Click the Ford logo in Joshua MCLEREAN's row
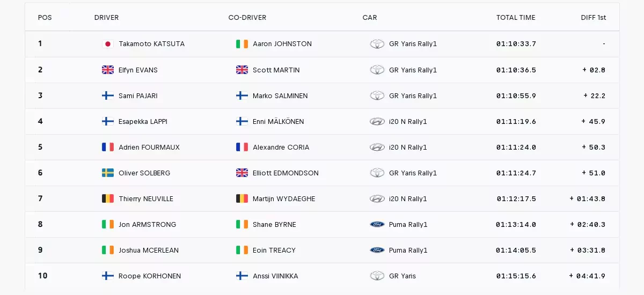 377,250
